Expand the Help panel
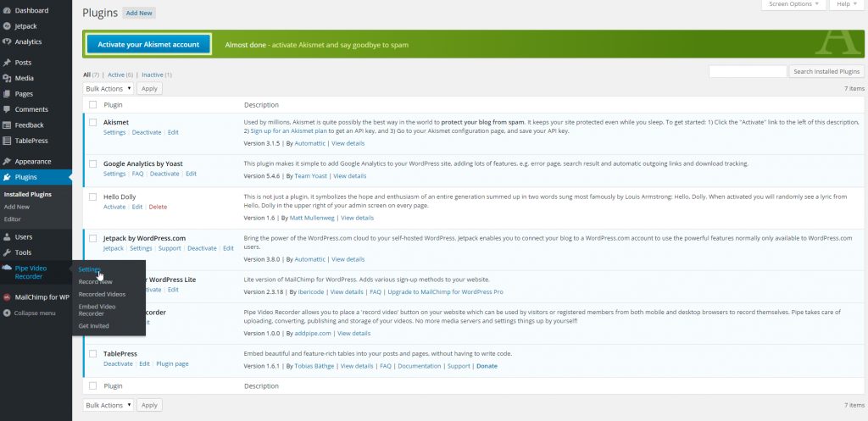The height and width of the screenshot is (421, 868). [847, 4]
